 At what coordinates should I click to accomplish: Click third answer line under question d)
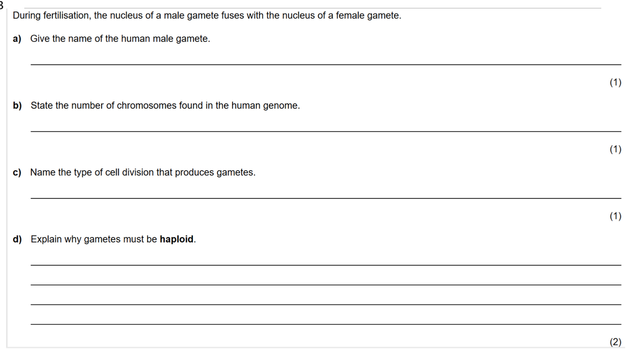pyautogui.click(x=325, y=304)
